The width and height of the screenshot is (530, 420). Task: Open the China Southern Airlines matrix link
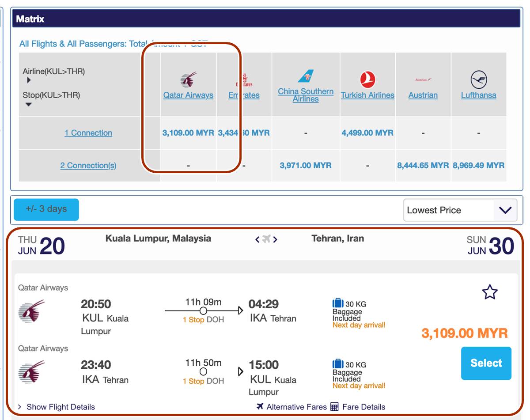[306, 95]
